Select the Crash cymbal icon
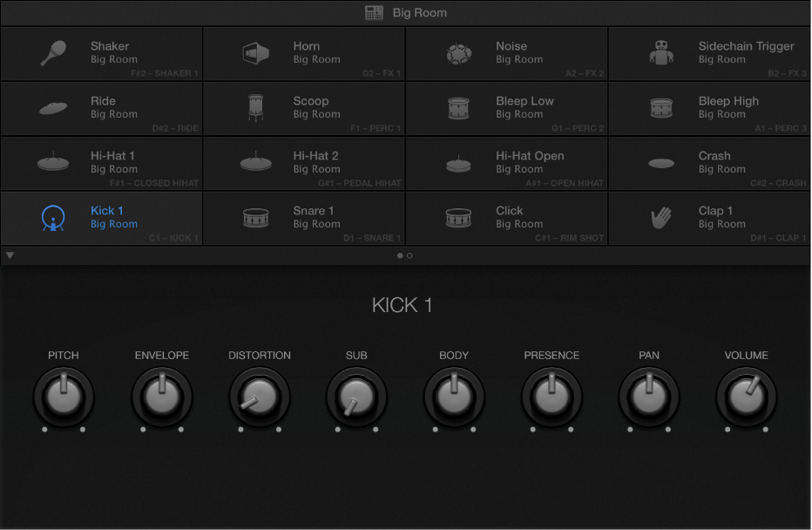Screen dimensions: 812x530 (x=660, y=163)
